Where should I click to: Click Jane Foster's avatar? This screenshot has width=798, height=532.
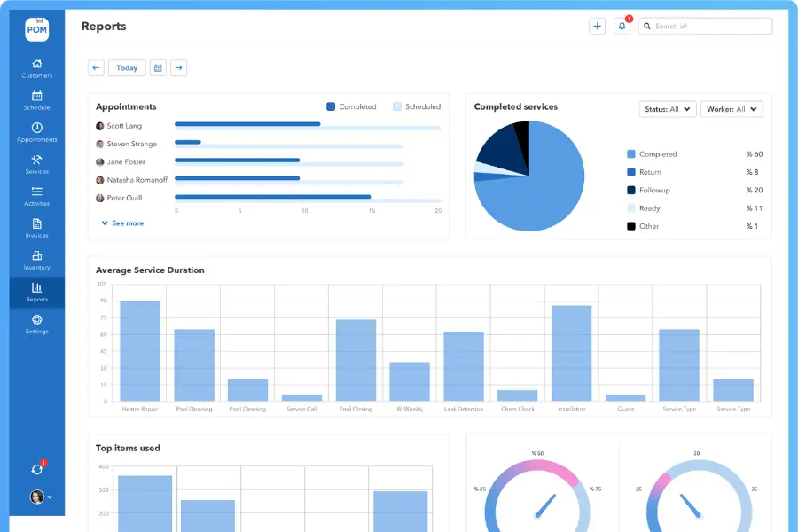tap(99, 162)
